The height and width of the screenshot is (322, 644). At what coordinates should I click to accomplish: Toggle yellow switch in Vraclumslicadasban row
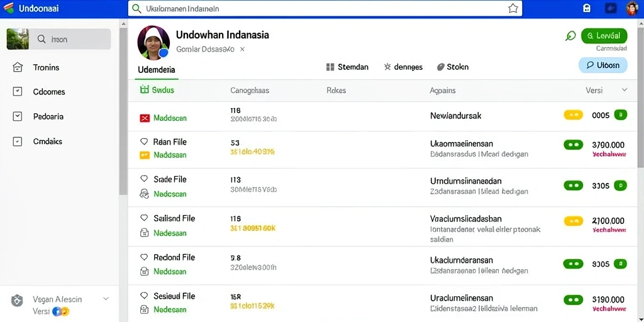tap(574, 221)
